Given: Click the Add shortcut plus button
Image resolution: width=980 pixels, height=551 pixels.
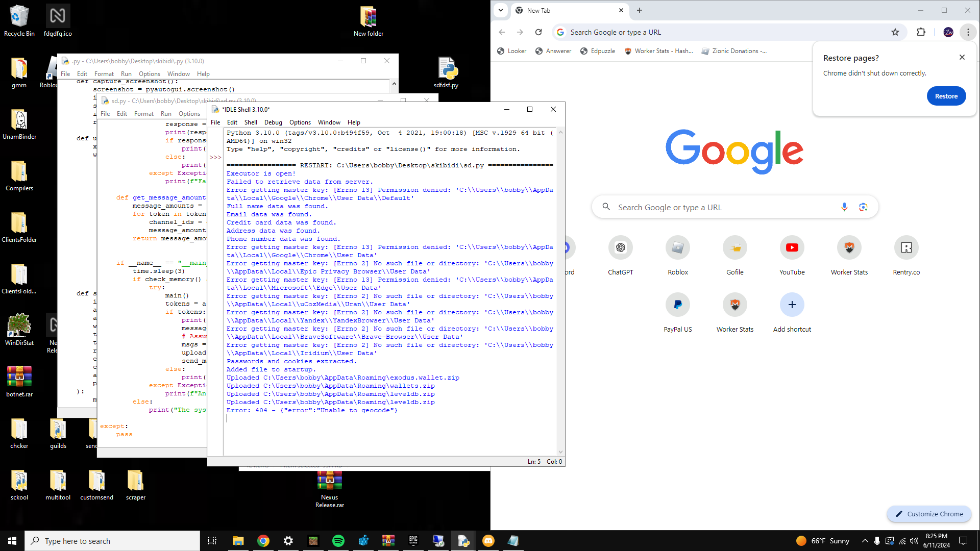Looking at the screenshot, I should click(792, 305).
